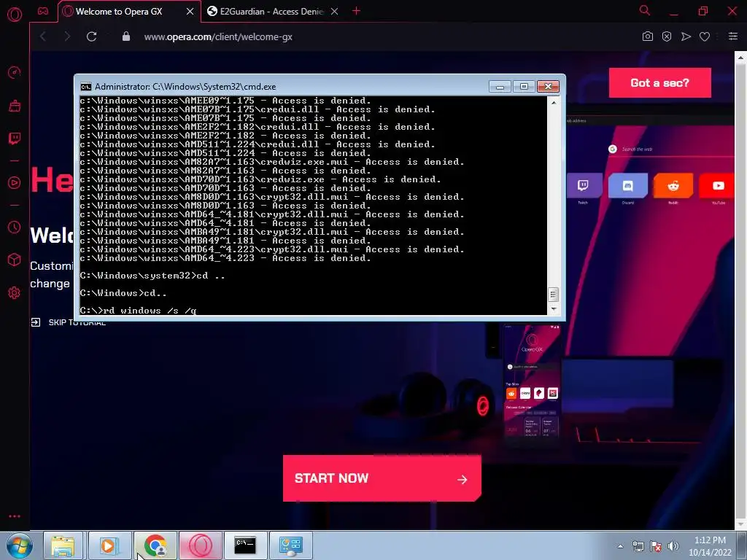Open a new tab with plus button
The width and height of the screenshot is (747, 560).
(x=356, y=11)
